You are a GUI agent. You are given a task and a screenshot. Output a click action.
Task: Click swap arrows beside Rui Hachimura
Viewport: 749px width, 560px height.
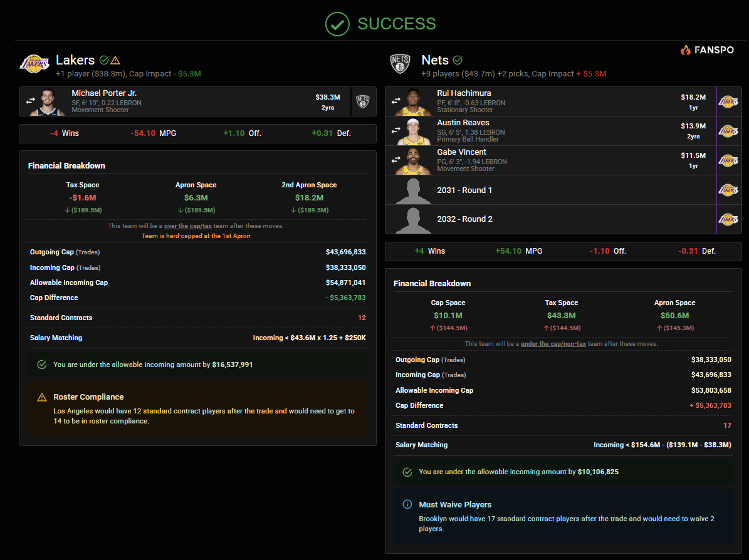pos(395,101)
